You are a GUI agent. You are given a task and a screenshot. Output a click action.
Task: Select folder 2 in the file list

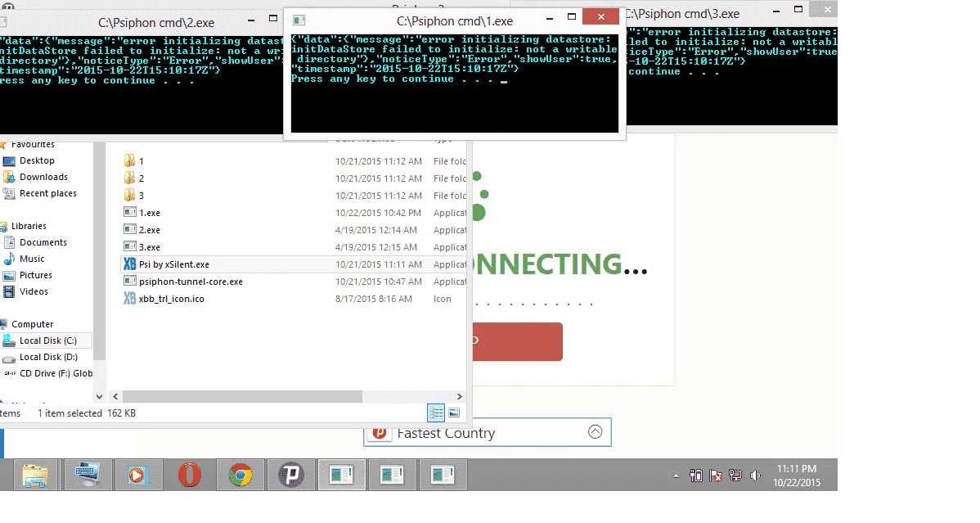pyautogui.click(x=142, y=178)
